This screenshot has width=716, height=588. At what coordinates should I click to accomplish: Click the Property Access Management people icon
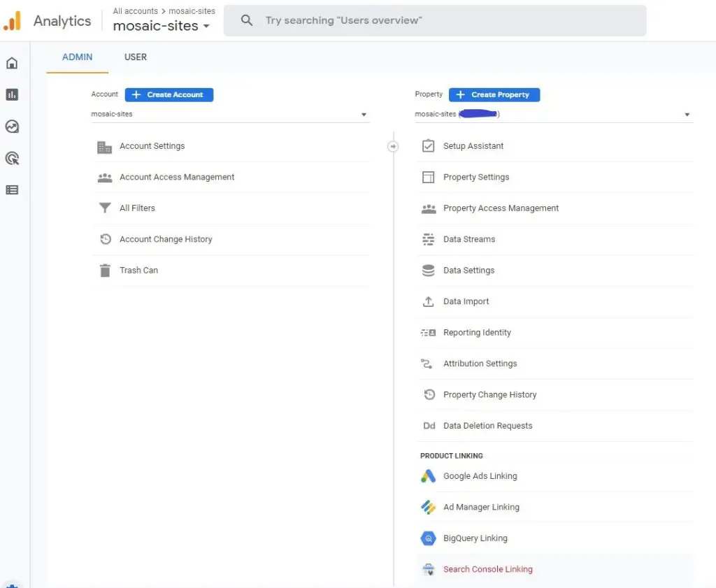coord(429,208)
